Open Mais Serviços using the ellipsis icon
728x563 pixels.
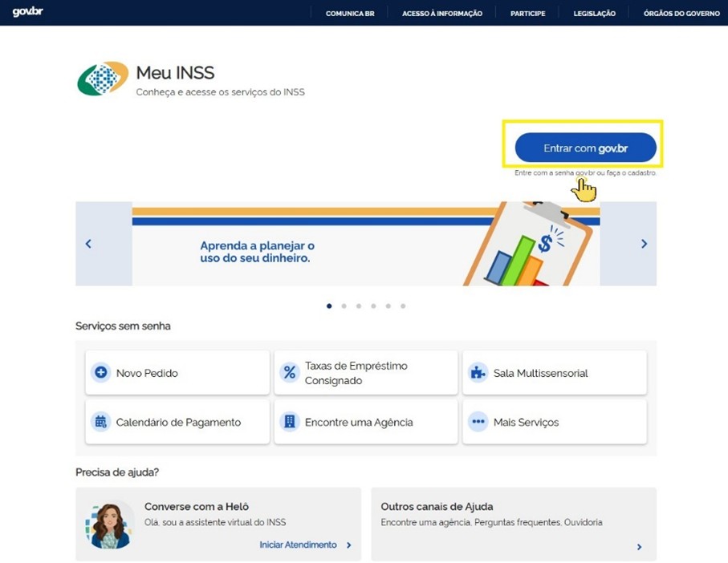[477, 422]
